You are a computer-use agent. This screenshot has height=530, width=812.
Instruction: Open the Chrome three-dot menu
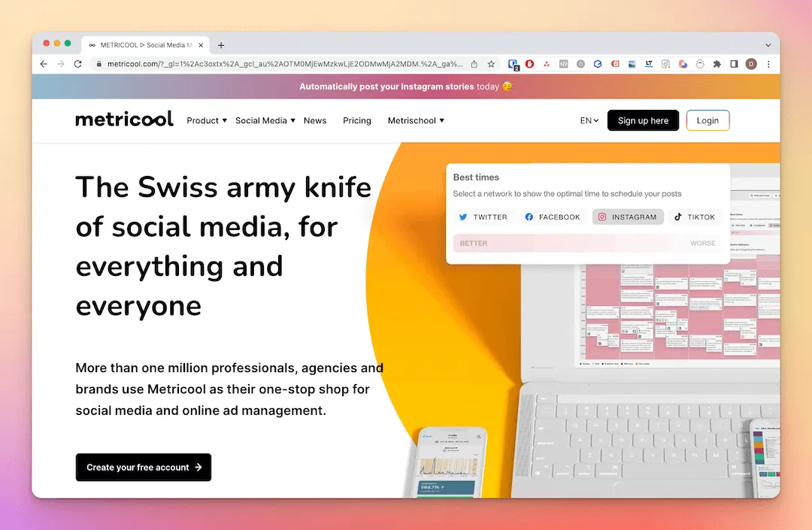tap(768, 64)
